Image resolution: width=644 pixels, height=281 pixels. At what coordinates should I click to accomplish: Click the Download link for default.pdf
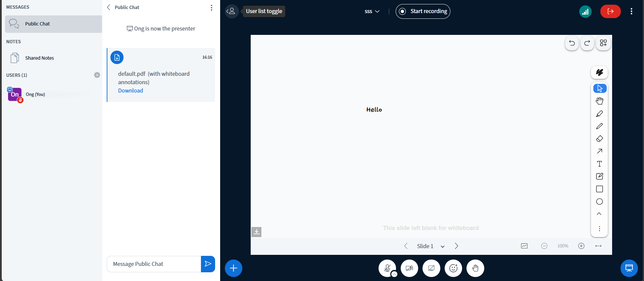point(131,91)
